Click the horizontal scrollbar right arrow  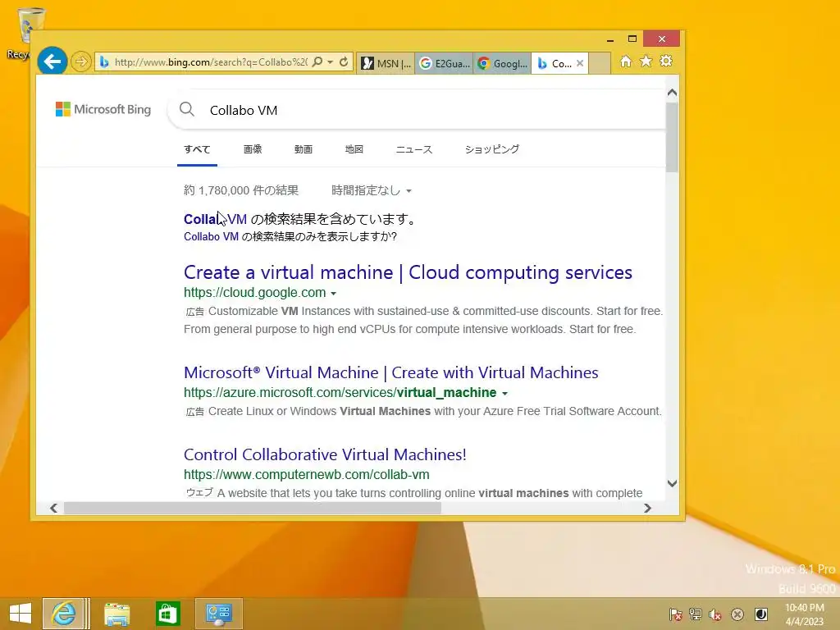pyautogui.click(x=648, y=508)
